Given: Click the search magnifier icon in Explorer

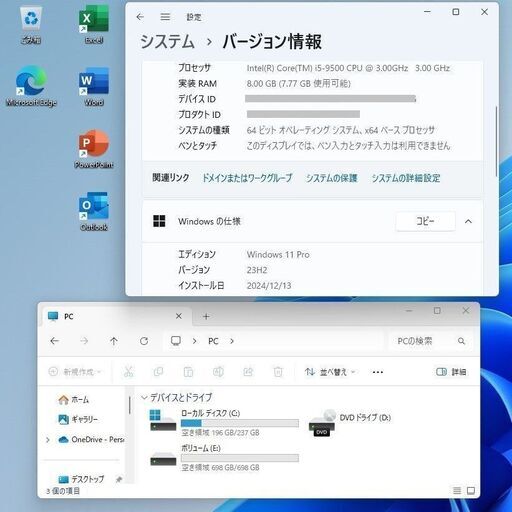Looking at the screenshot, I should pyautogui.click(x=461, y=341).
